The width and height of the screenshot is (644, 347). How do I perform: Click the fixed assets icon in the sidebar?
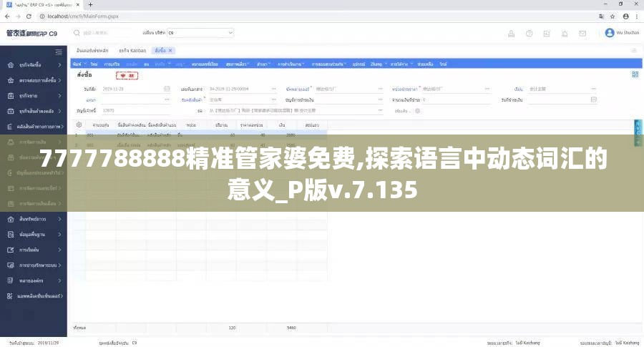[11, 219]
